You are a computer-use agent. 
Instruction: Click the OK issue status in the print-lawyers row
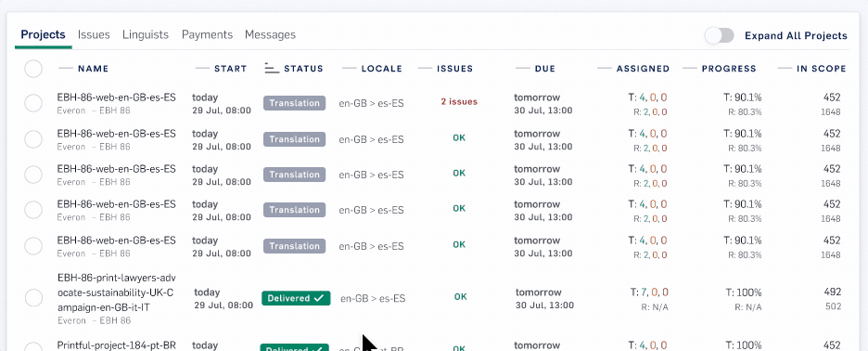(461, 296)
